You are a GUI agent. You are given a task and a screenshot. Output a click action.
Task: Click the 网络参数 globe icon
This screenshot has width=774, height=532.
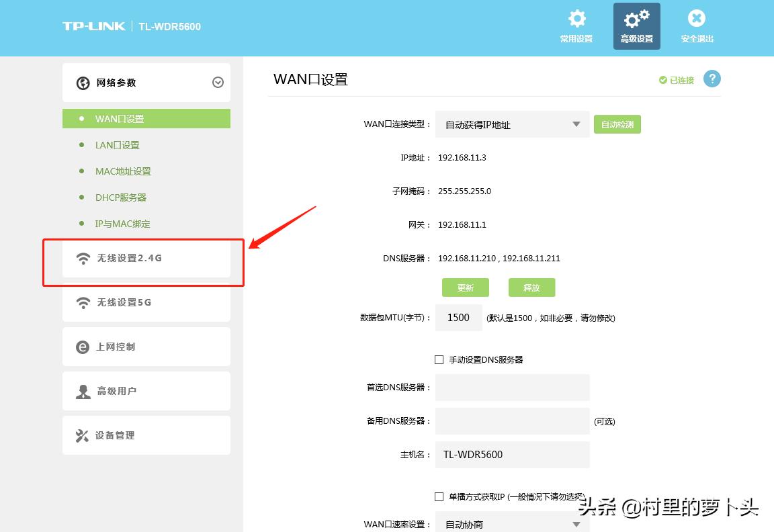(x=83, y=83)
